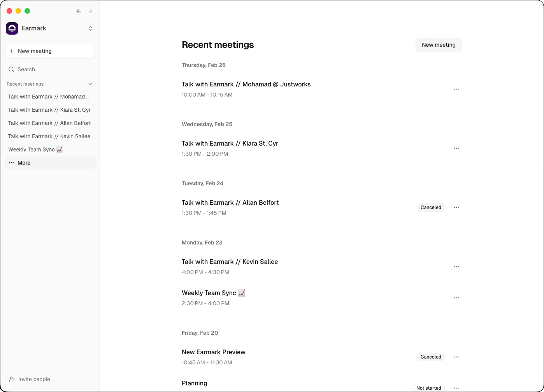
Task: Select Talk with Earmark // Allan Belfort in sidebar
Action: click(x=49, y=123)
